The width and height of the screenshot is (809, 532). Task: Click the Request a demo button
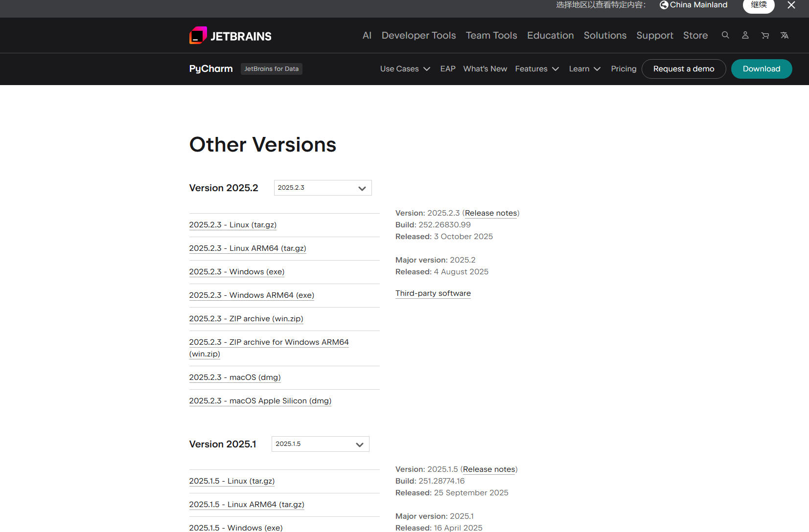tap(684, 69)
